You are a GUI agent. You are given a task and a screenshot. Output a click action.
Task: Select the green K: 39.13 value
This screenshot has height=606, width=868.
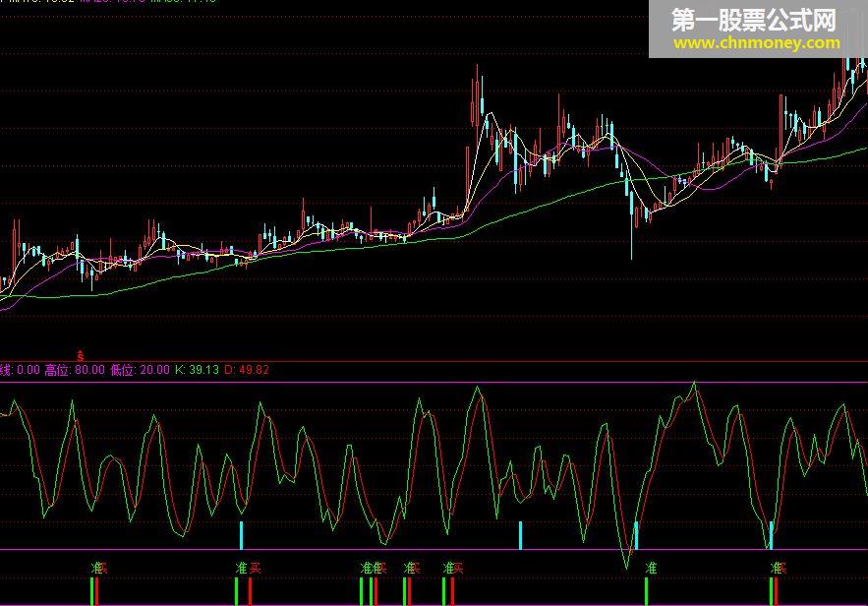click(197, 370)
